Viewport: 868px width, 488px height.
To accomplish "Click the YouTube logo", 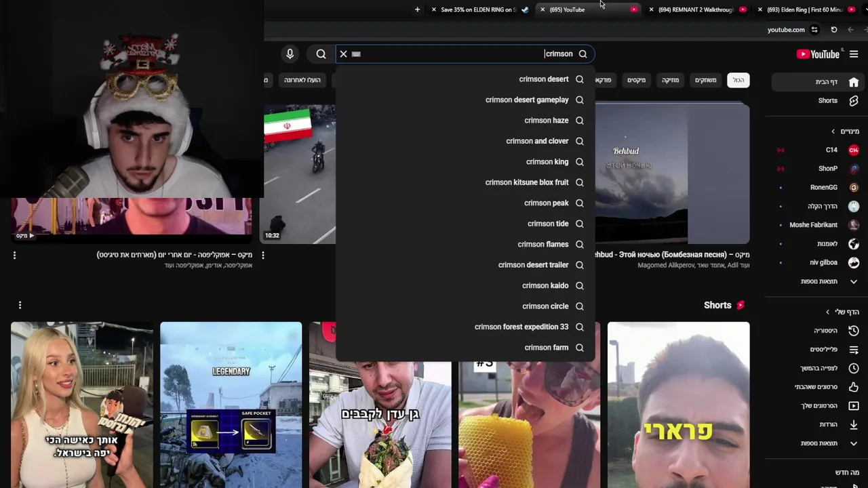I will (818, 54).
